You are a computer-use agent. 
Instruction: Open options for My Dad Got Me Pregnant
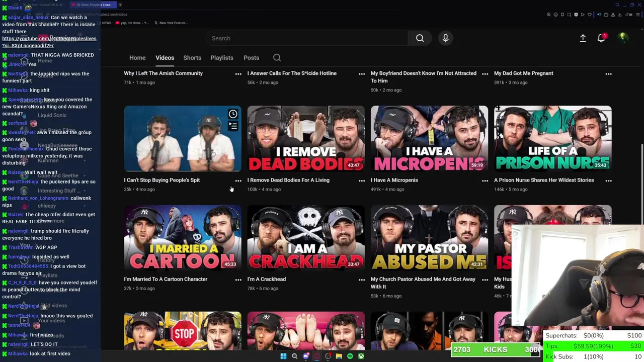click(x=608, y=74)
